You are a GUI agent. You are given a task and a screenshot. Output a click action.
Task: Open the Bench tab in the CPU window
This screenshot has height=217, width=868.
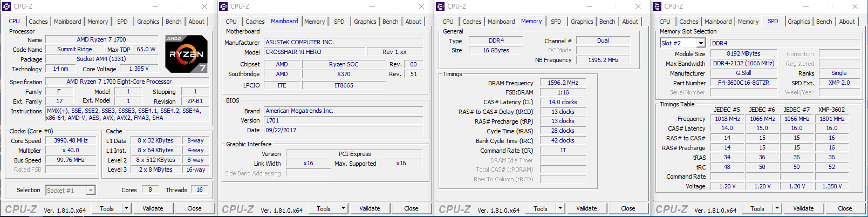[x=174, y=22]
